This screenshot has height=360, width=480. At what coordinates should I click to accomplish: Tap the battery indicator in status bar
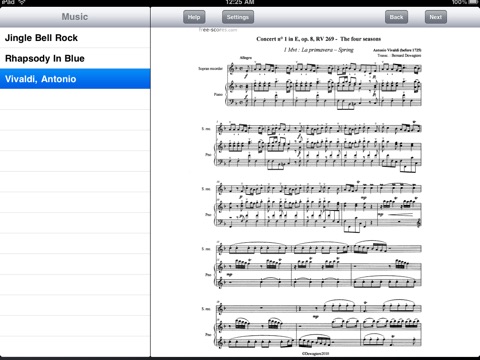(473, 2)
